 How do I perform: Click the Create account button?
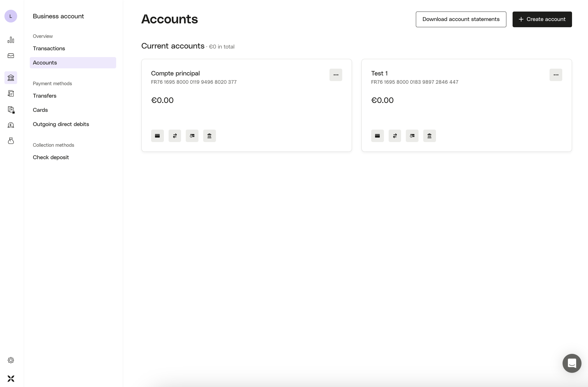[542, 19]
